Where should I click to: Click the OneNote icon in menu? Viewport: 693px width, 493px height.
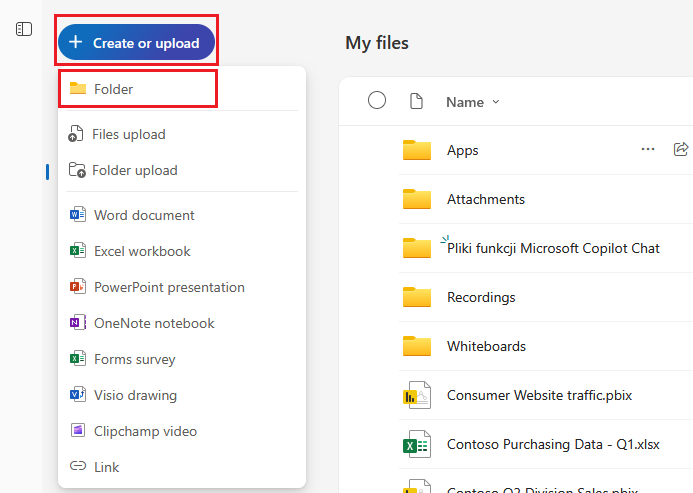point(78,323)
